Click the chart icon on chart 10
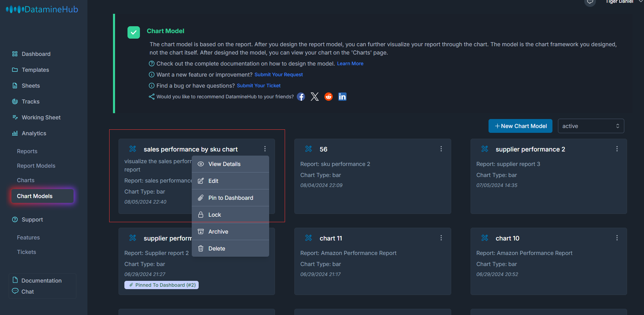 [485, 238]
